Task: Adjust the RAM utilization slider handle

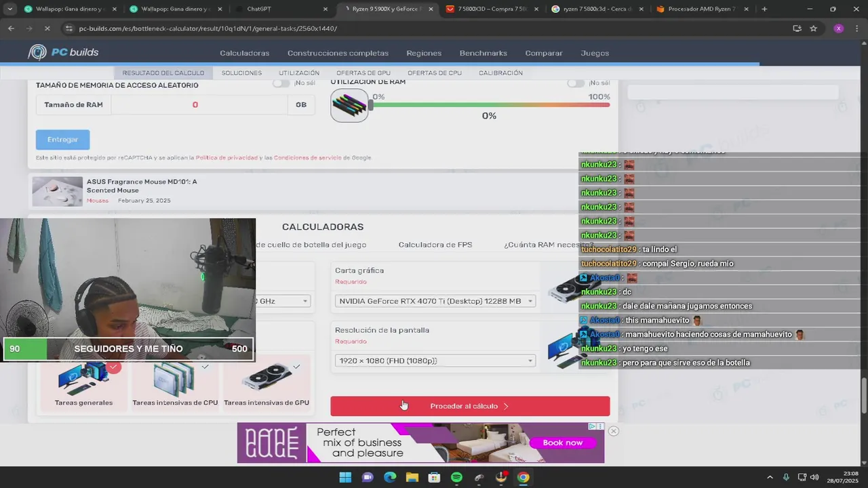Action: click(x=371, y=105)
